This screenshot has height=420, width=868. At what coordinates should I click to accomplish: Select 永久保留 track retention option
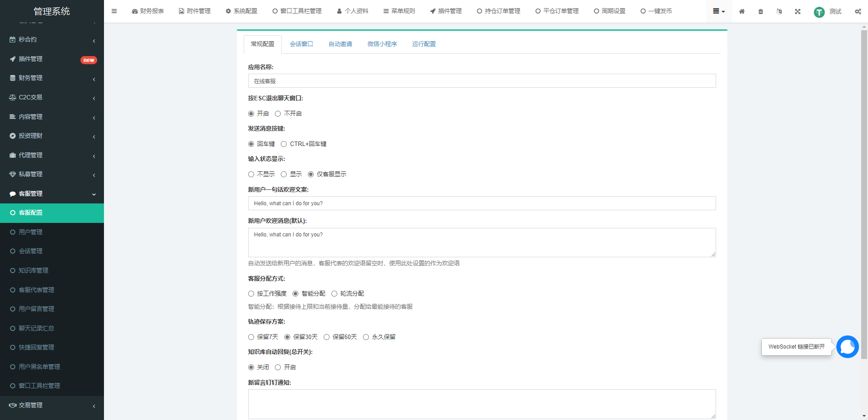pos(366,337)
